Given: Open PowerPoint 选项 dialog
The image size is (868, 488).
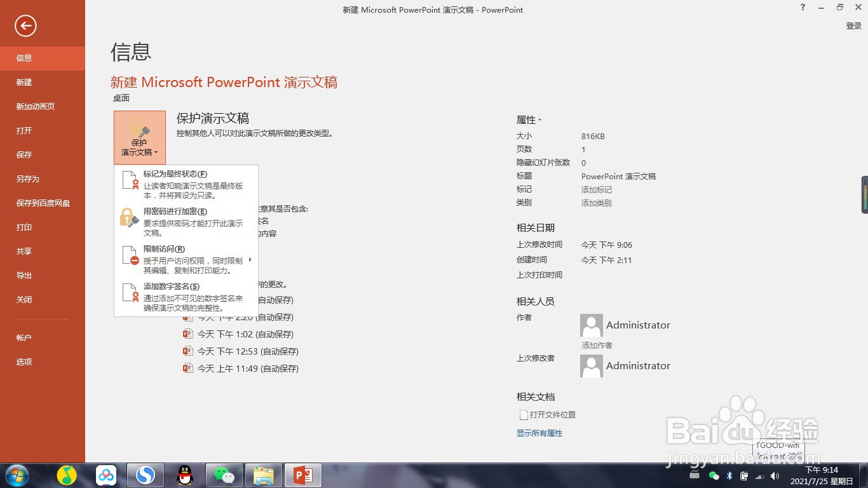Looking at the screenshot, I should pyautogui.click(x=43, y=362).
